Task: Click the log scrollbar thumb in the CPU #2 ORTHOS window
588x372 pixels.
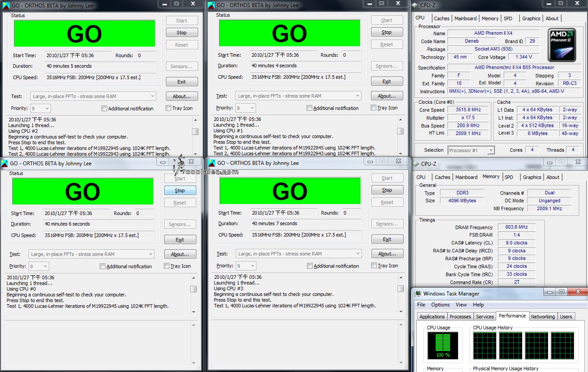Action: click(x=195, y=131)
